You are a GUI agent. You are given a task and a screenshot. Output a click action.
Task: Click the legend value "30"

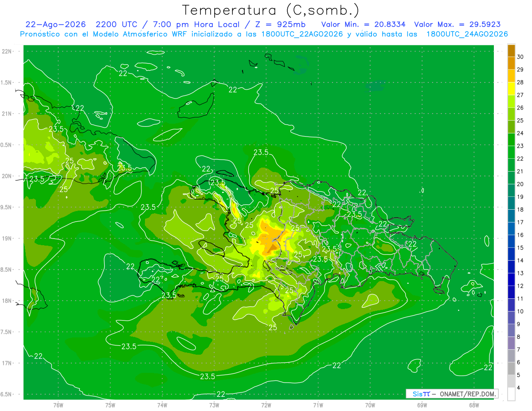520,57
